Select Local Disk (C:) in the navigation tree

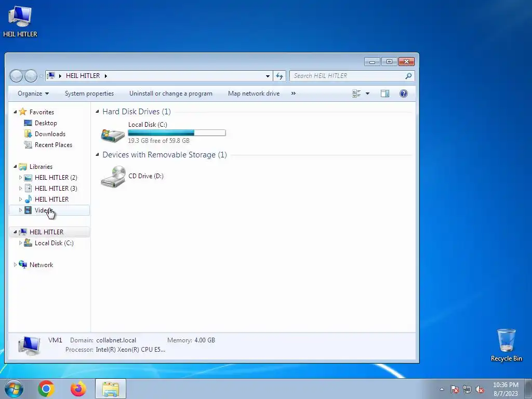tap(54, 243)
